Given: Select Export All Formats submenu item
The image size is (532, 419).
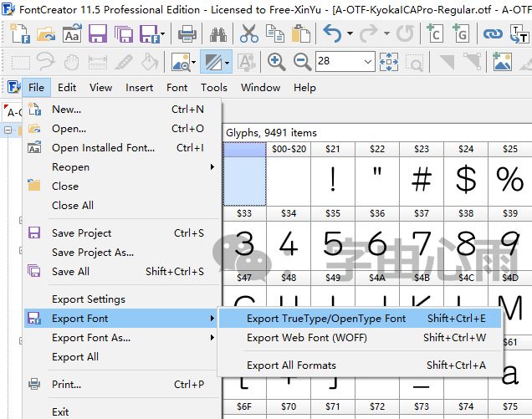Looking at the screenshot, I should tap(360, 365).
